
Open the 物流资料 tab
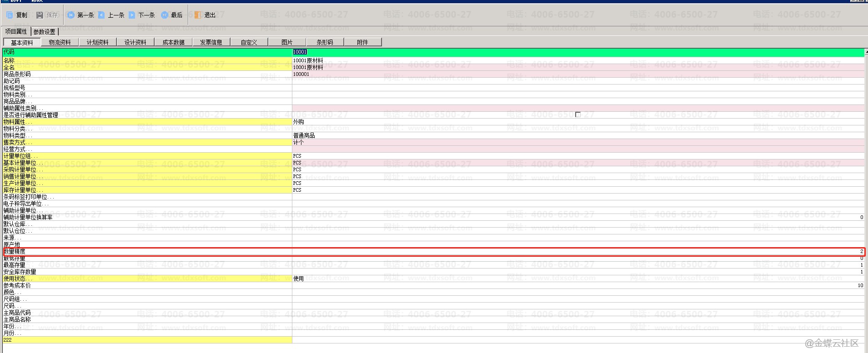(60, 42)
